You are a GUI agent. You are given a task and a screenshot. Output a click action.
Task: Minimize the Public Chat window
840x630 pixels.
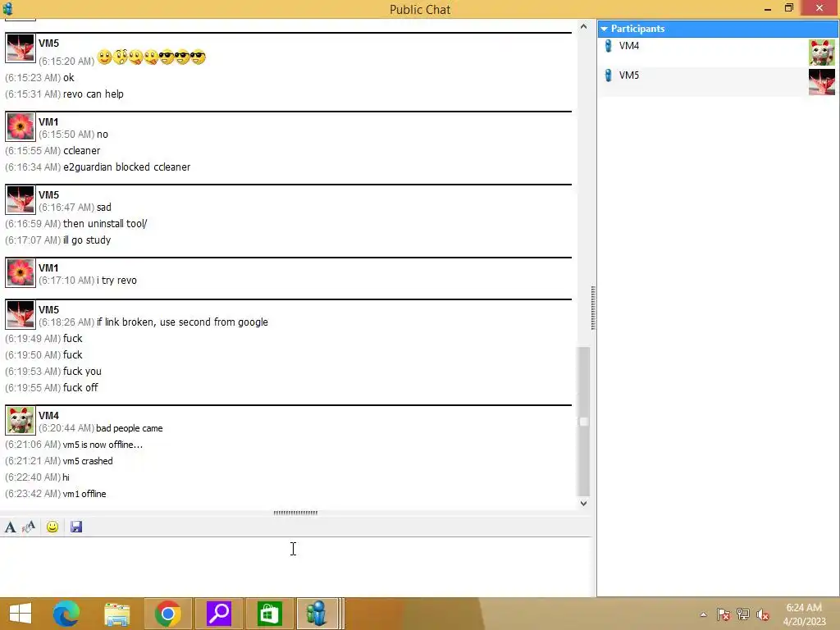click(768, 8)
